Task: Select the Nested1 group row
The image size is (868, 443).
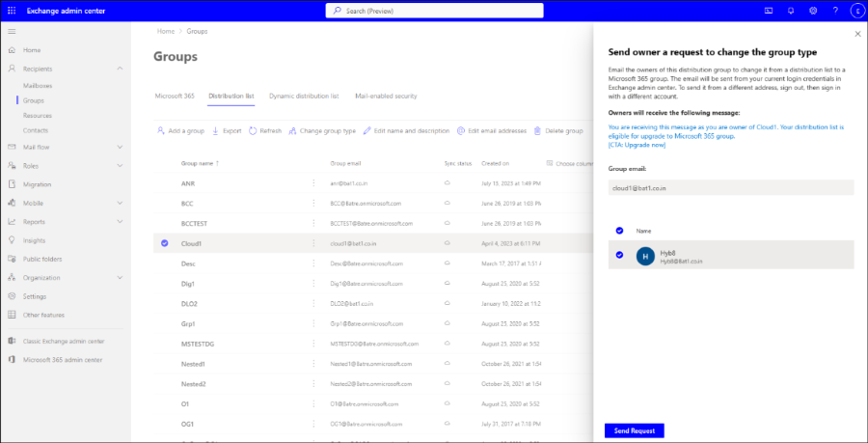Action: 372,364
